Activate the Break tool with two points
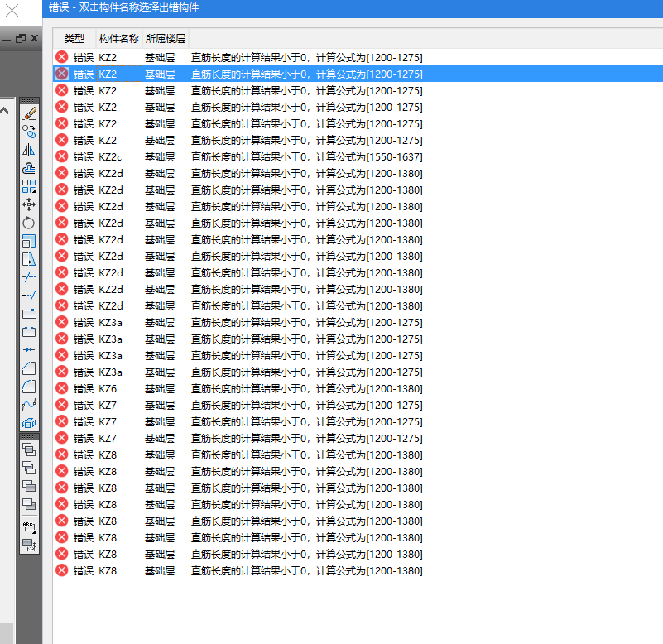The image size is (663, 644). 29,332
